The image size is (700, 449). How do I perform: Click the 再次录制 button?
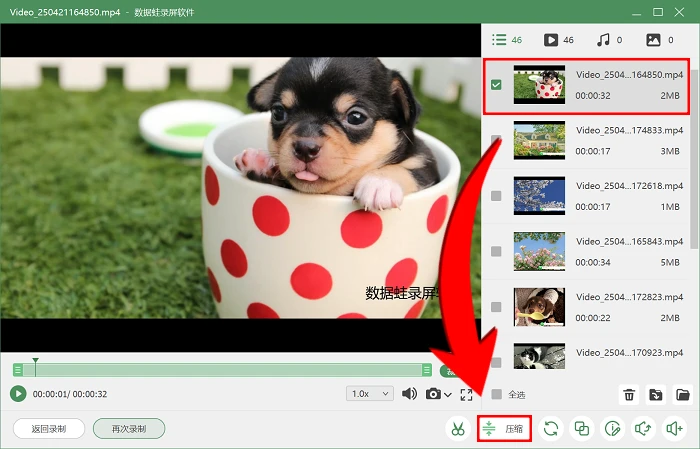129,429
